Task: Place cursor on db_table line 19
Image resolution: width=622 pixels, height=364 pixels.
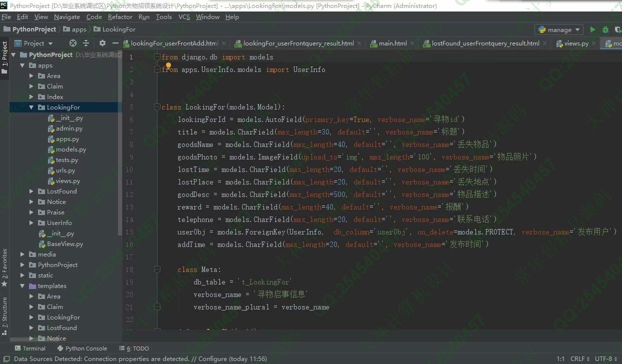Action: point(242,282)
